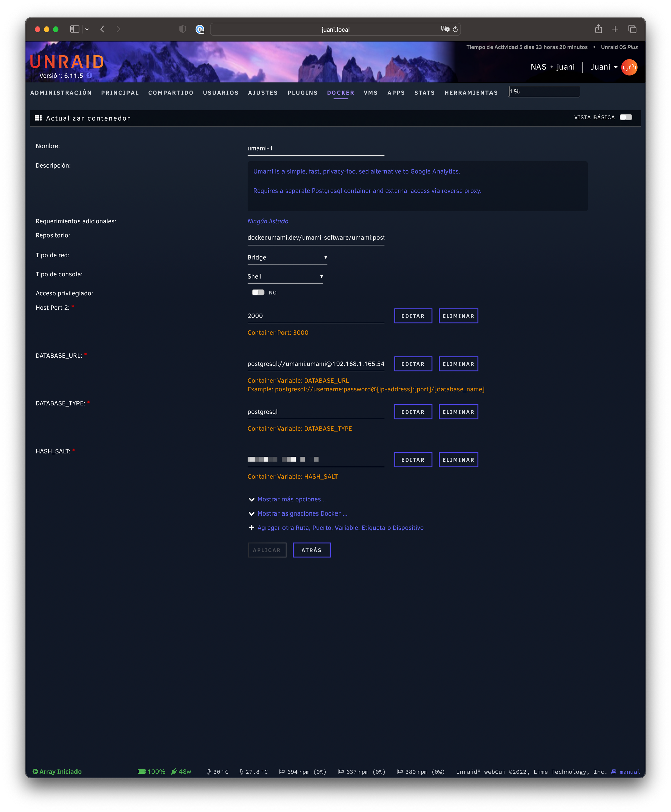Click the Repositorio input field
The width and height of the screenshot is (671, 812).
click(x=316, y=237)
